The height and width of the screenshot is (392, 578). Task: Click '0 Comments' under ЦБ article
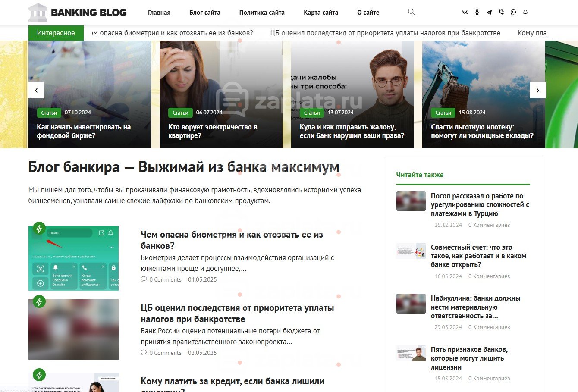tap(165, 353)
